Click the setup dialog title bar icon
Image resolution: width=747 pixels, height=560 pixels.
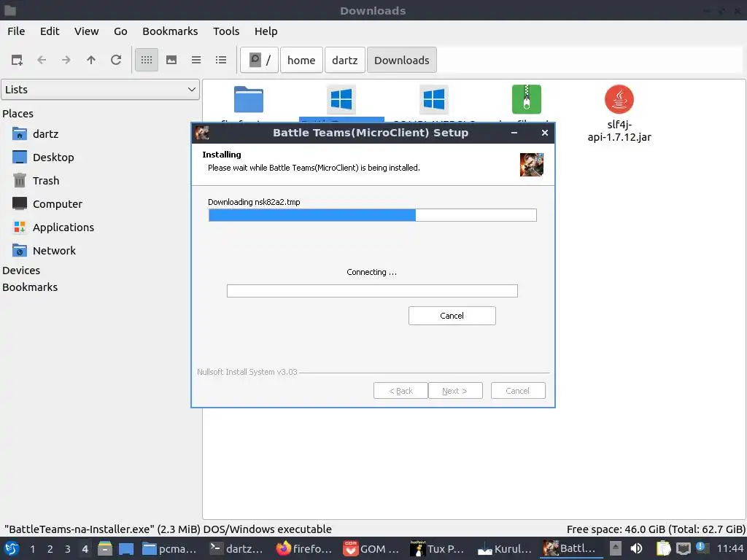click(x=202, y=133)
